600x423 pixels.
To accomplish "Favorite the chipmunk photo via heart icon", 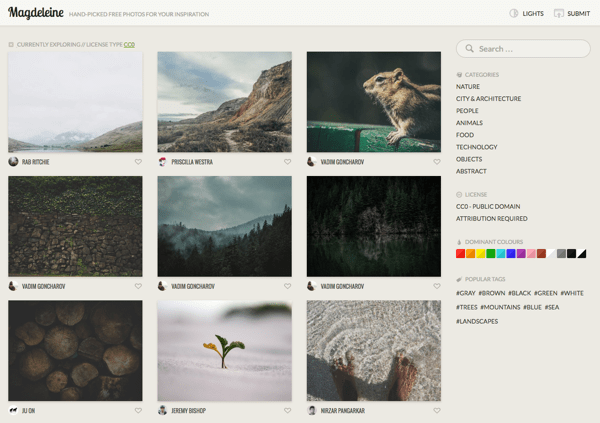I will pyautogui.click(x=436, y=161).
